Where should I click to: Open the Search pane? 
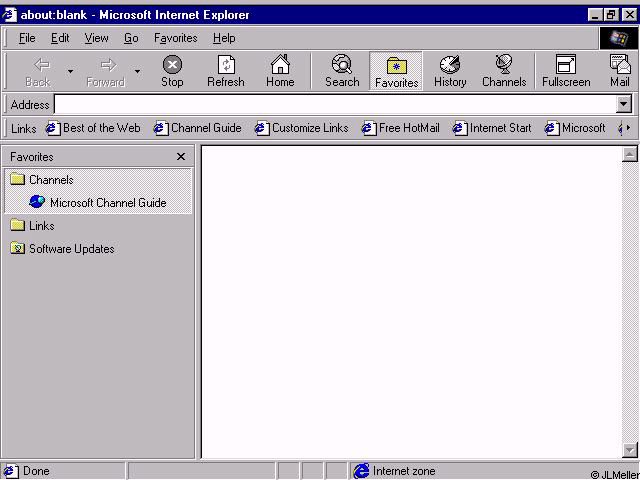pyautogui.click(x=342, y=72)
